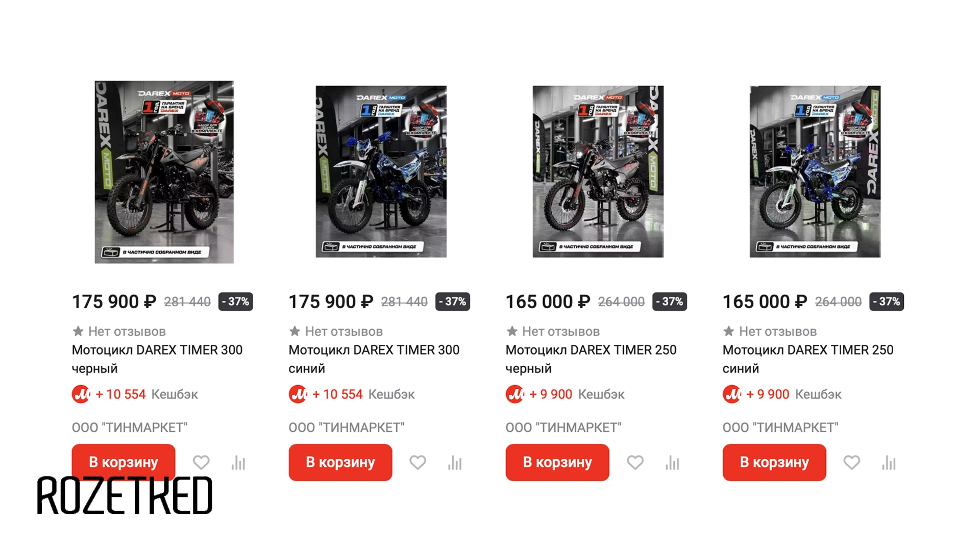Screen dimensions: 980x551
Task: Click 'Нет отзывов' under black TIMER 250
Action: [560, 332]
